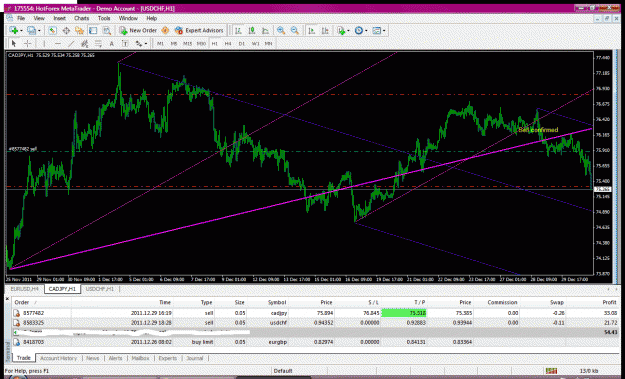Click the Indicators list icon

coord(341,30)
